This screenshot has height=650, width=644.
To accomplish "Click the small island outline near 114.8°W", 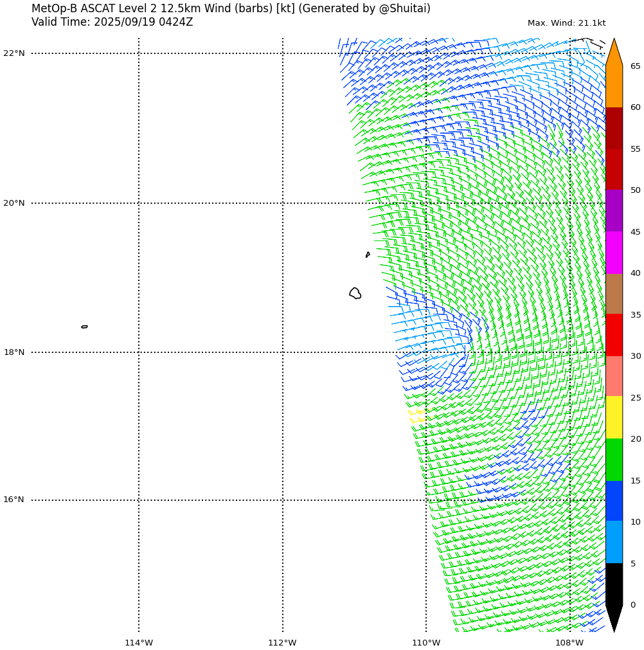I will 85,327.
